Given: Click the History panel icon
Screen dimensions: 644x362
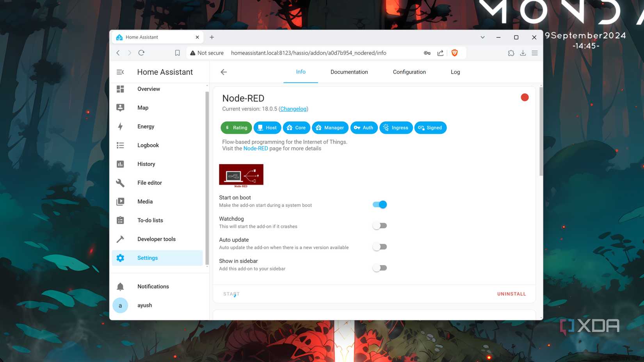Looking at the screenshot, I should [x=120, y=164].
